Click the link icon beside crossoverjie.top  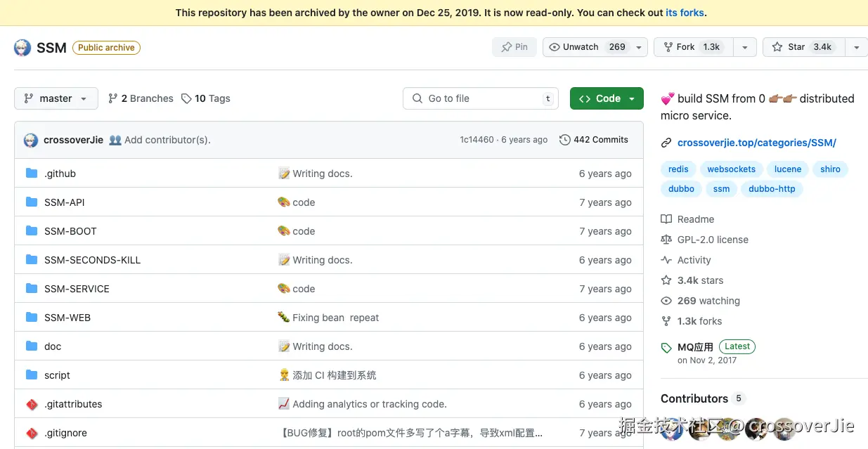[x=666, y=143]
